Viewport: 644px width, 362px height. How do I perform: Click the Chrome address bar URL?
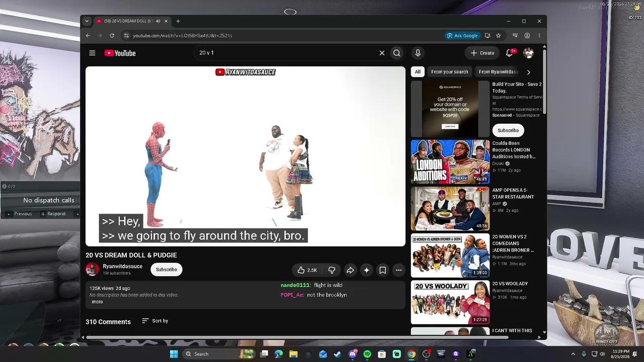click(183, 36)
